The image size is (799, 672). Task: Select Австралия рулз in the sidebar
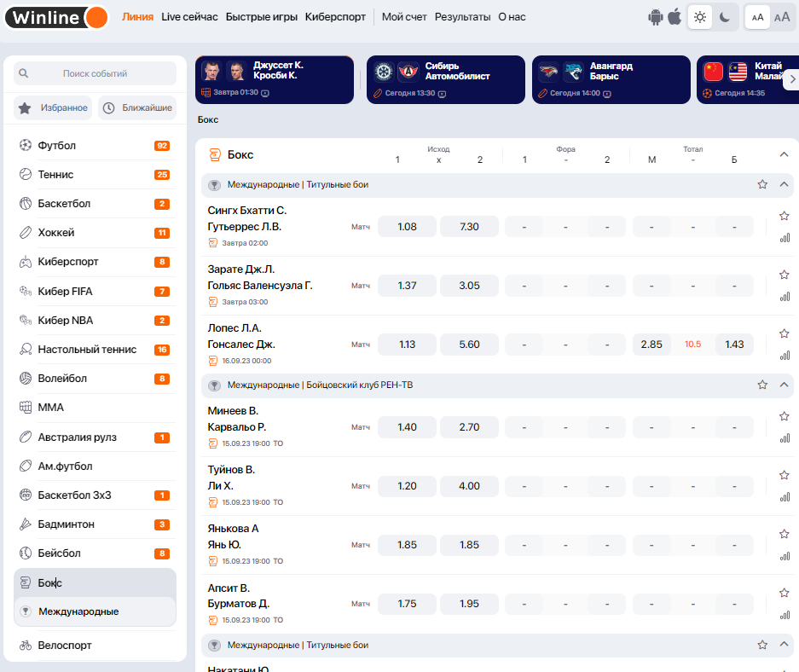(x=95, y=437)
